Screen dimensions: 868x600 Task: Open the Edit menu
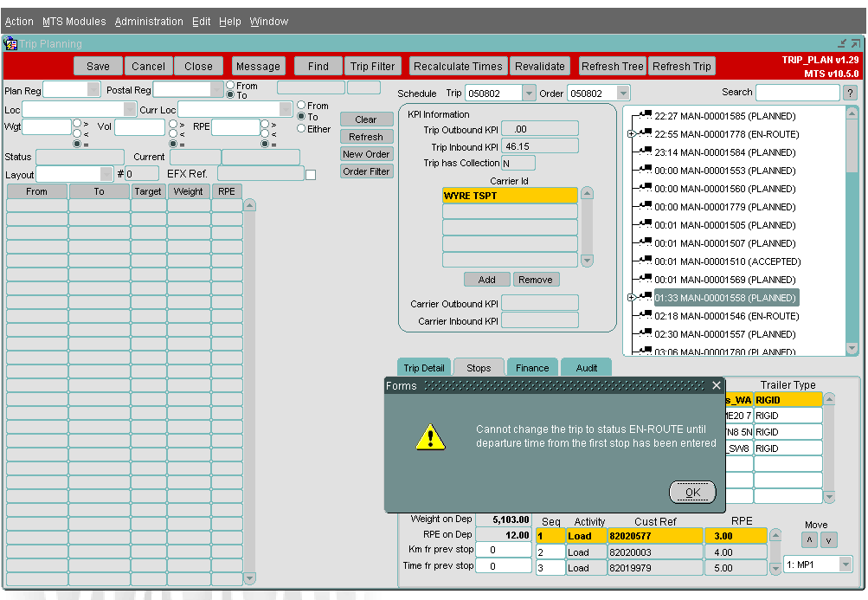tap(201, 21)
